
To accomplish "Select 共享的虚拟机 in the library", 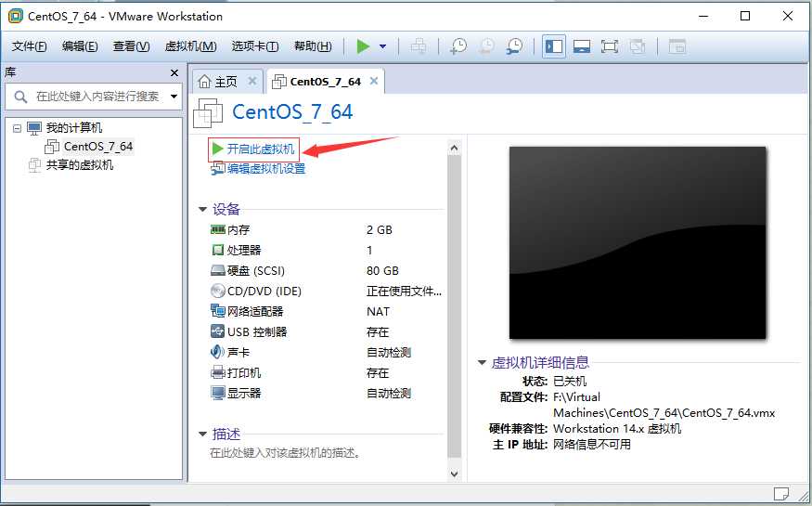I will tap(79, 165).
